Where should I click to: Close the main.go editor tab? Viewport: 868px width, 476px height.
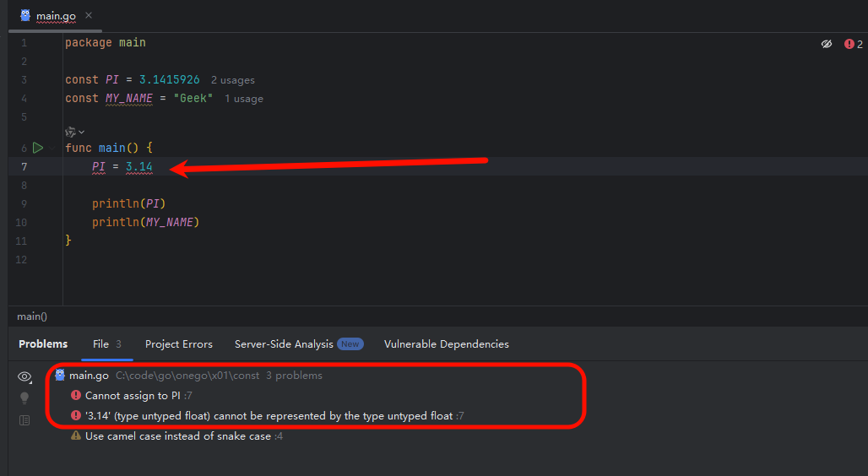pyautogui.click(x=89, y=15)
